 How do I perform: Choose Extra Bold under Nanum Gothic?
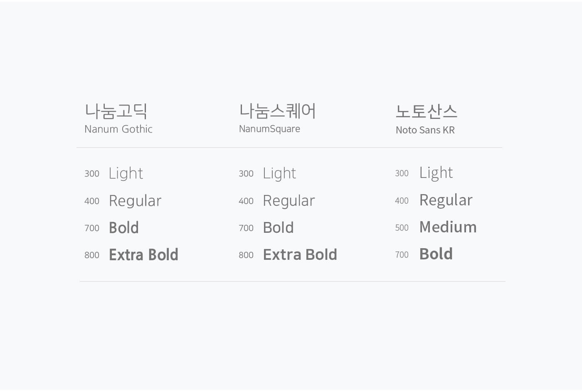[143, 255]
